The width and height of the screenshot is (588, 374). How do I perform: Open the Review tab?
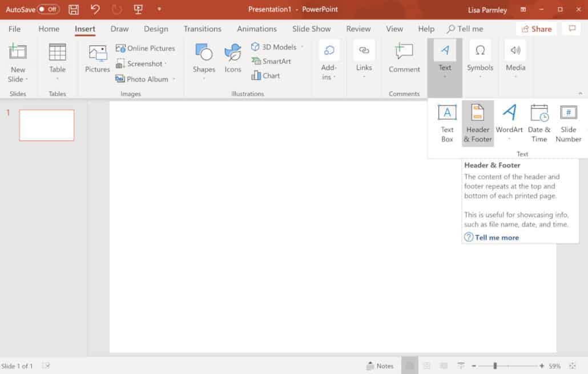[x=359, y=29]
